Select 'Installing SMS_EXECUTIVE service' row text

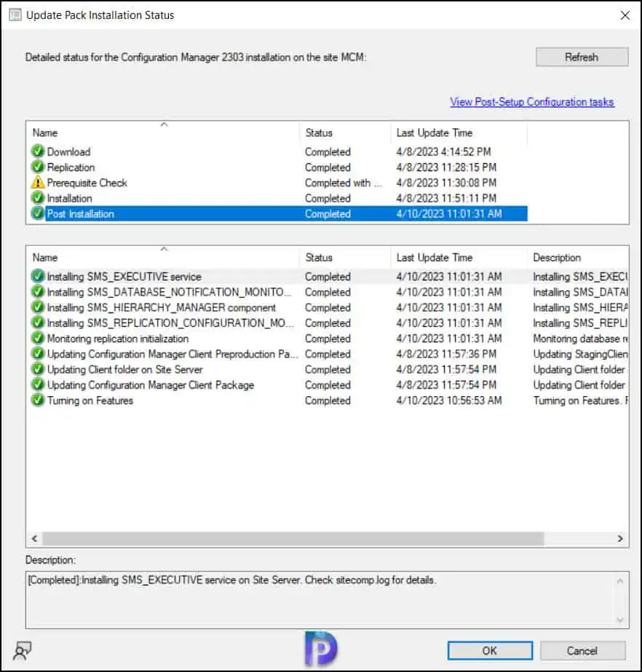[124, 277]
